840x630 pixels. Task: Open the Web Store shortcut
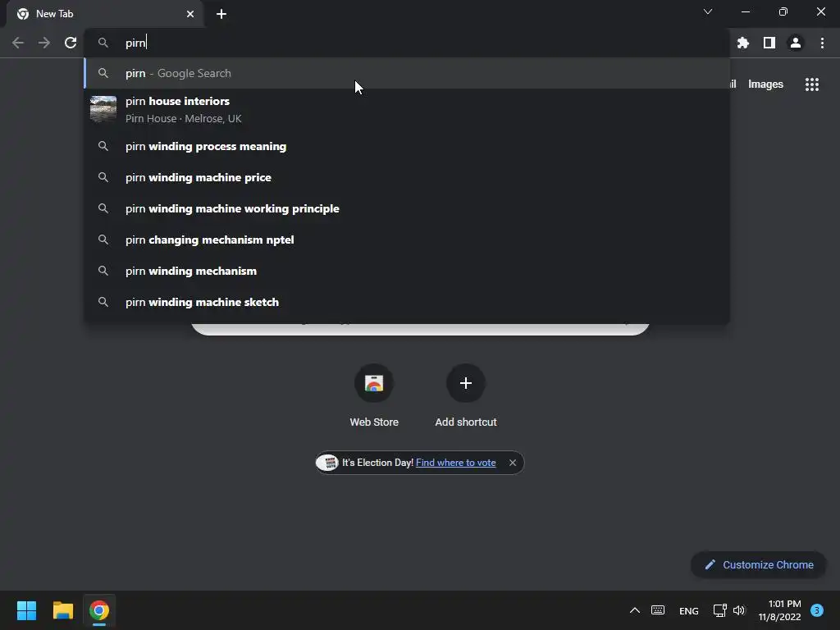374,395
